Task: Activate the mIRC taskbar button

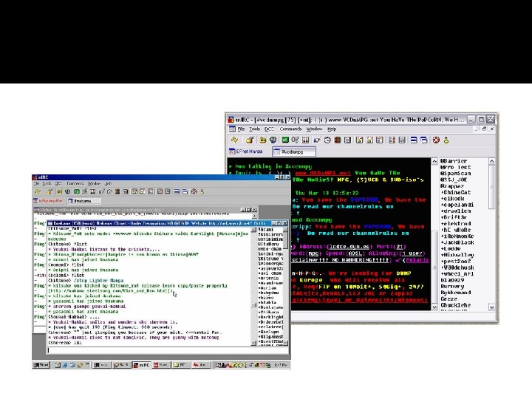Action: coord(141,365)
